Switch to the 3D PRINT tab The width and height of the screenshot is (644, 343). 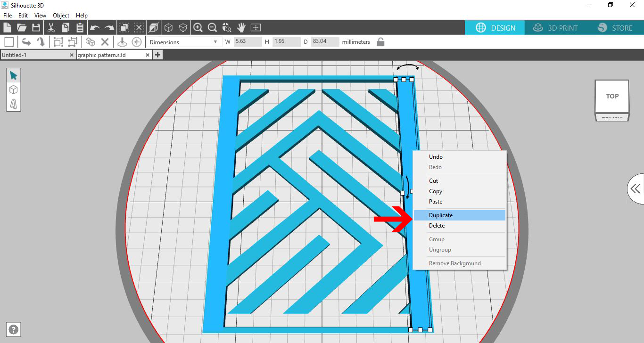[x=555, y=28]
